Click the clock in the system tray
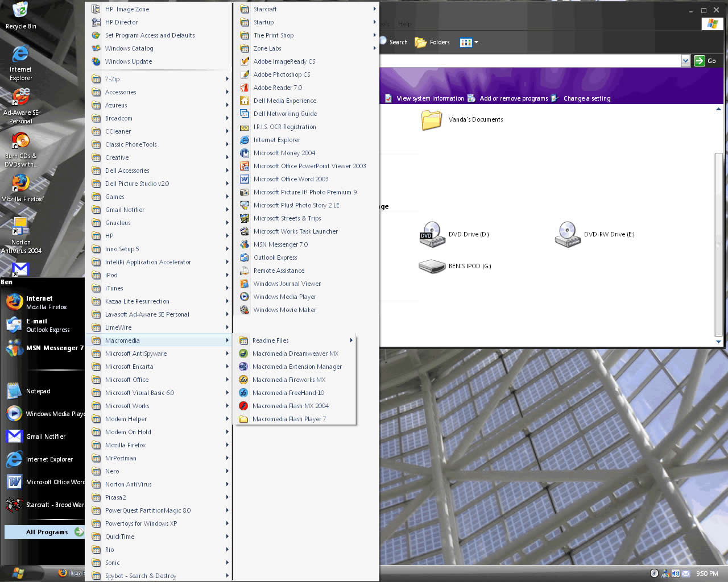This screenshot has width=728, height=582. (x=707, y=573)
